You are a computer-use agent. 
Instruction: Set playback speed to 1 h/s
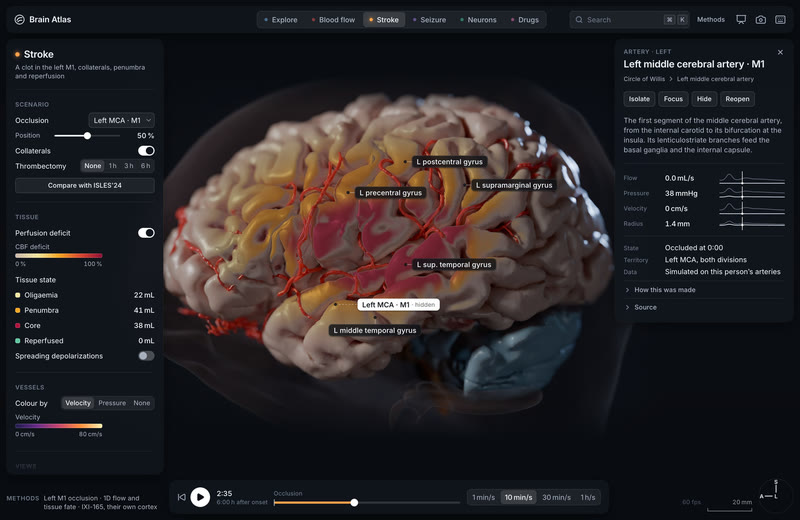pyautogui.click(x=588, y=497)
